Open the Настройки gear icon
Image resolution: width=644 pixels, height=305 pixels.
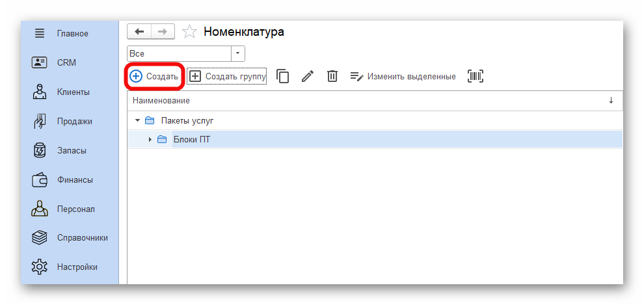pyautogui.click(x=40, y=267)
